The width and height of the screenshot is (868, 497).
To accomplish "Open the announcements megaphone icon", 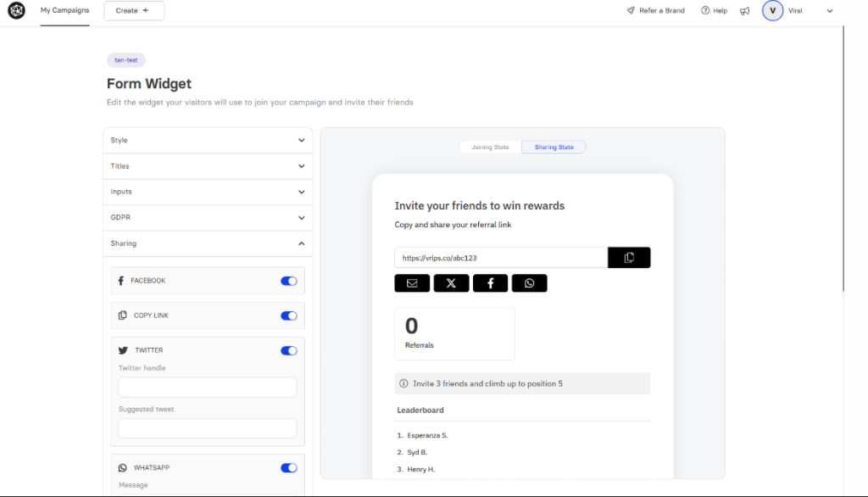I will 745,10.
